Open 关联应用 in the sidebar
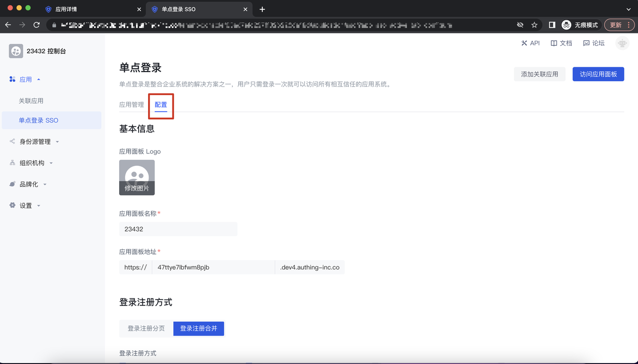 tap(31, 101)
